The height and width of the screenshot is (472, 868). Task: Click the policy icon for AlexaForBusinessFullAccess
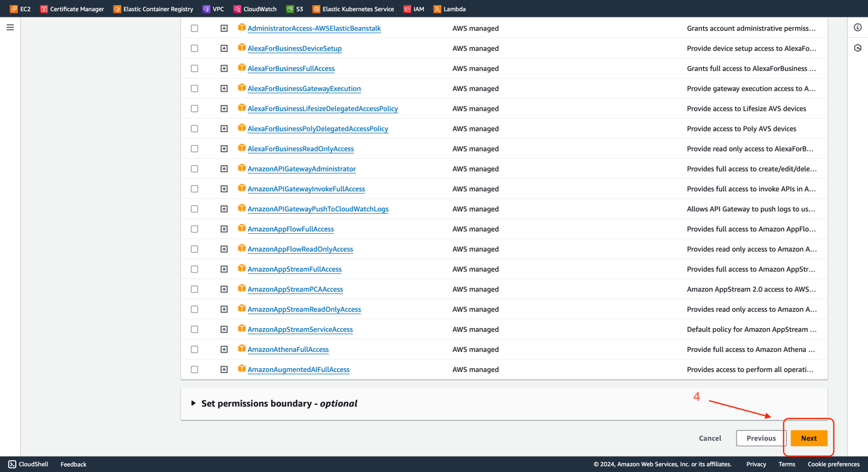tap(242, 68)
